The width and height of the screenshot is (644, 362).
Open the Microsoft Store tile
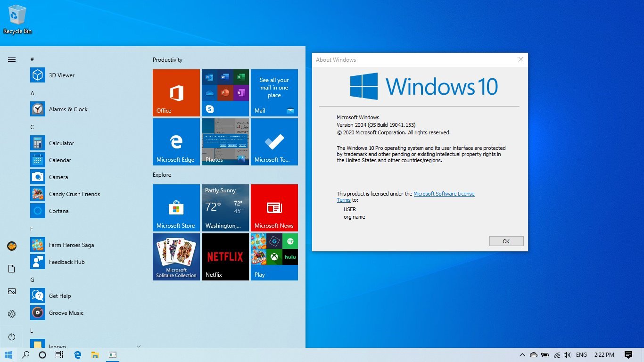pos(176,208)
